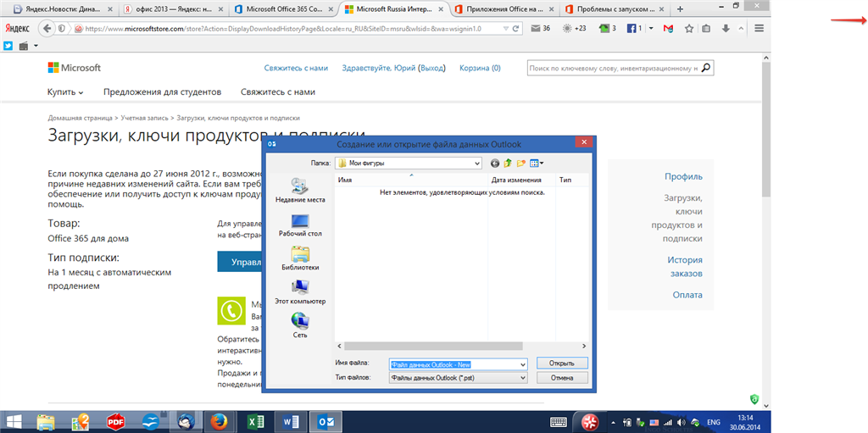868x433 pixels.
Task: Open the downloads arrow icon
Action: click(726, 28)
